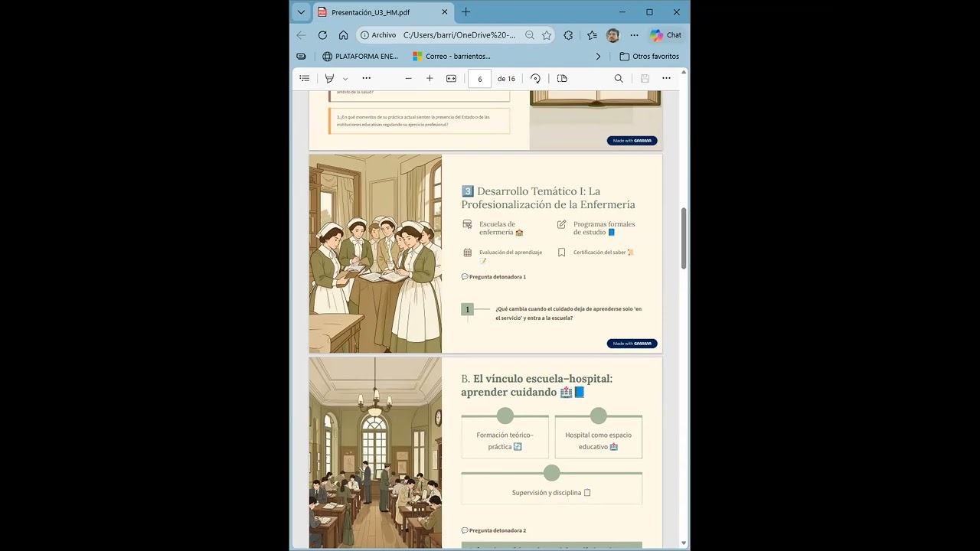The width and height of the screenshot is (980, 551).
Task: Open the tab actions dropdown arrow
Action: click(x=301, y=12)
